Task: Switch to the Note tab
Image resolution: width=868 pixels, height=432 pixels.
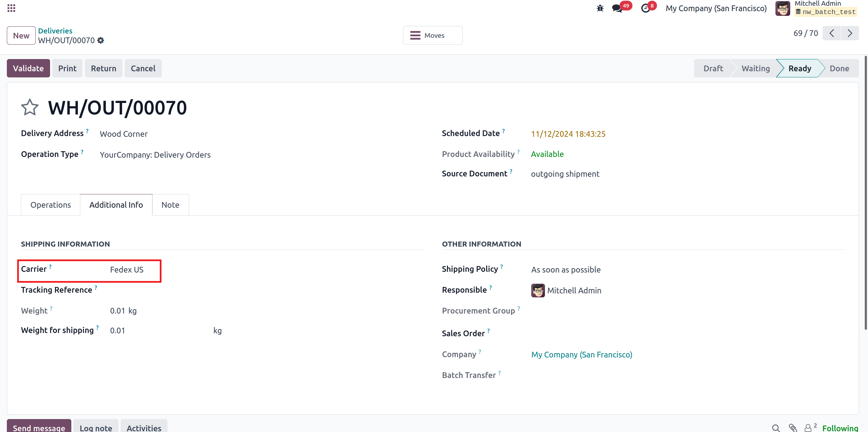Action: coord(170,205)
